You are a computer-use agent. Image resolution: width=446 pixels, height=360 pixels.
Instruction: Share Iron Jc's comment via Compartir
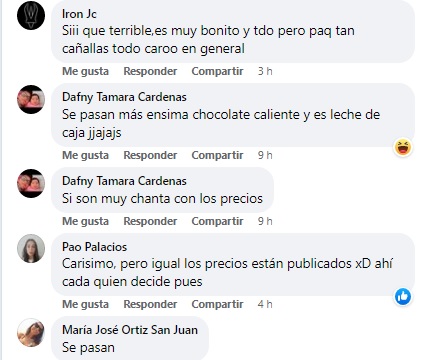217,71
